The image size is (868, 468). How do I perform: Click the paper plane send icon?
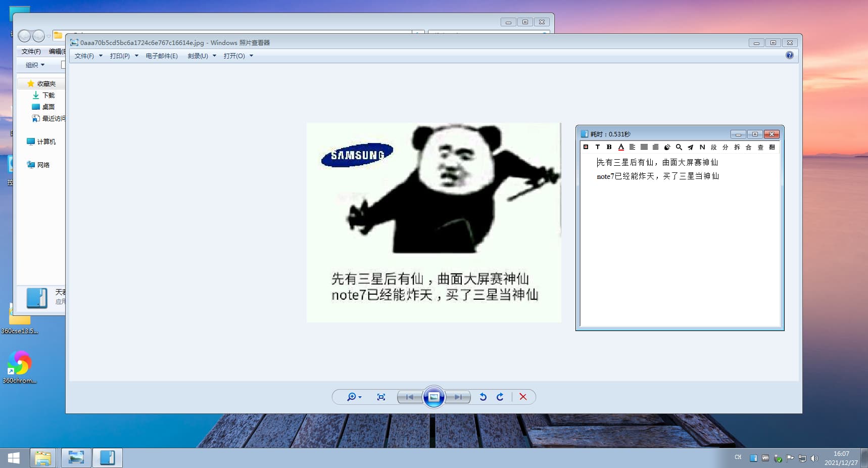(690, 147)
